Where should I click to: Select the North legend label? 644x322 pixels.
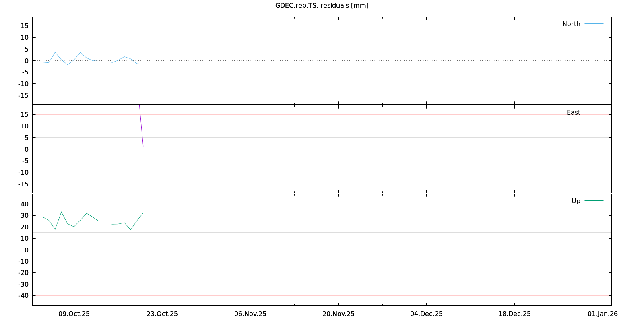(571, 24)
